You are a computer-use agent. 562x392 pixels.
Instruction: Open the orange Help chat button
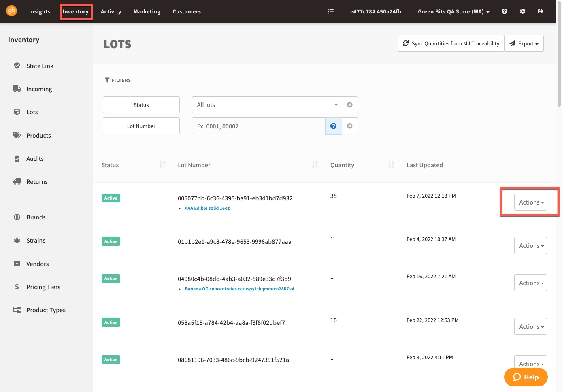[x=526, y=377]
